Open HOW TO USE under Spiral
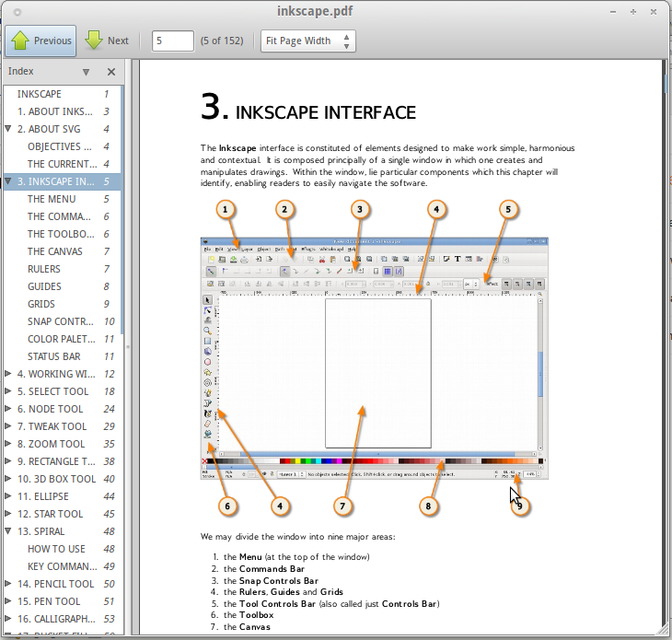The height and width of the screenshot is (640, 672). click(63, 549)
